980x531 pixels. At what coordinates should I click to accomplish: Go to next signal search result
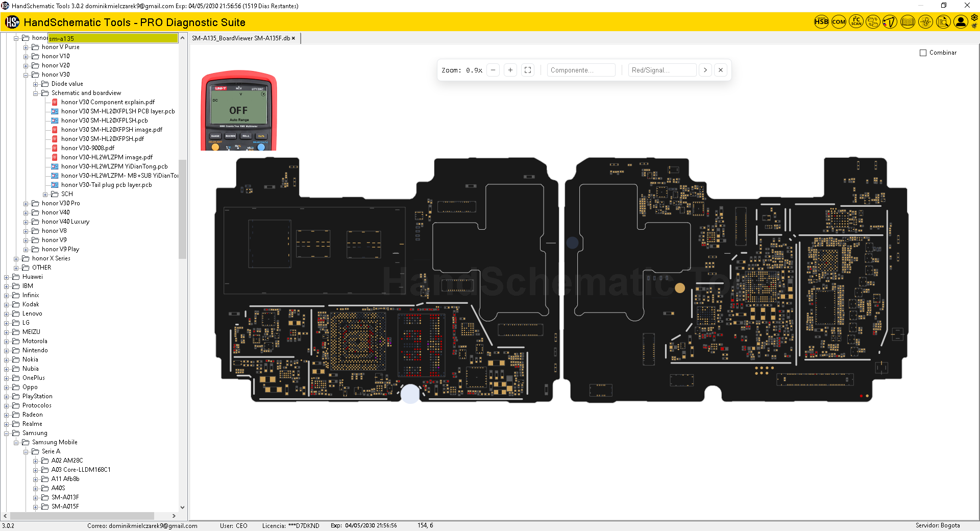point(705,70)
